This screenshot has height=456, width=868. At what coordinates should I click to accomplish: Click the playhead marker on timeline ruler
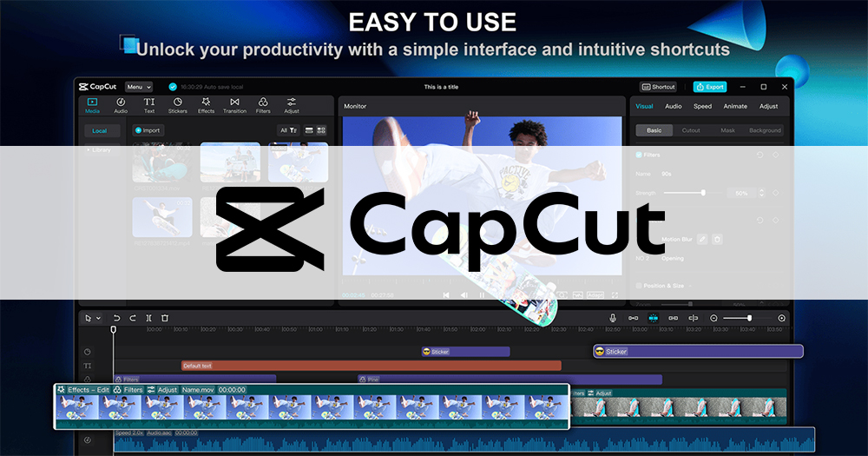click(x=114, y=330)
